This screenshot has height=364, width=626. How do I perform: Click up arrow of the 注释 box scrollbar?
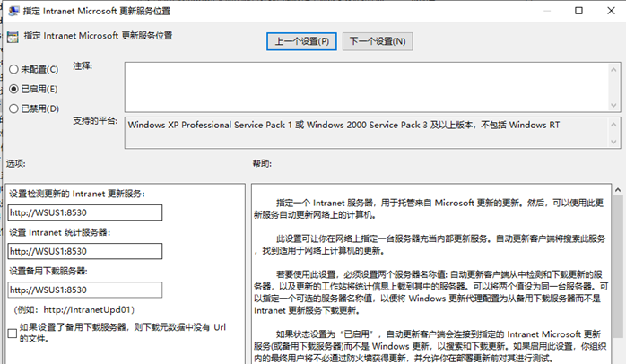pyautogui.click(x=613, y=70)
